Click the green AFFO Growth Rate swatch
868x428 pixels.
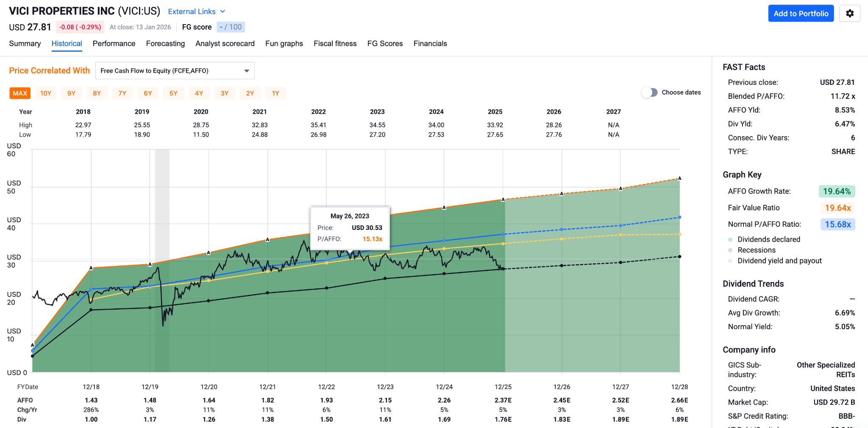pyautogui.click(x=836, y=191)
